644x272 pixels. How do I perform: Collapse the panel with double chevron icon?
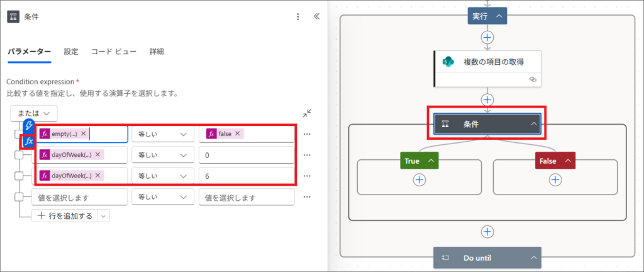pos(316,17)
